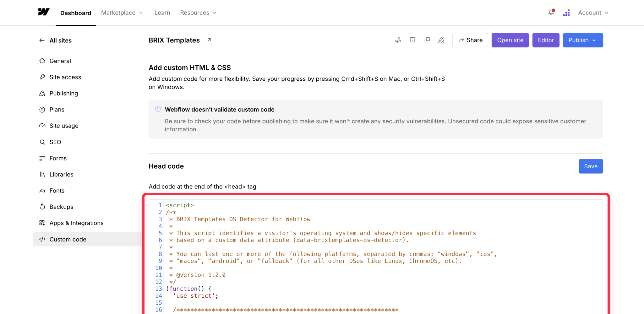The height and width of the screenshot is (314, 644).
Task: Click the 'Head code' heading
Action: click(x=166, y=166)
